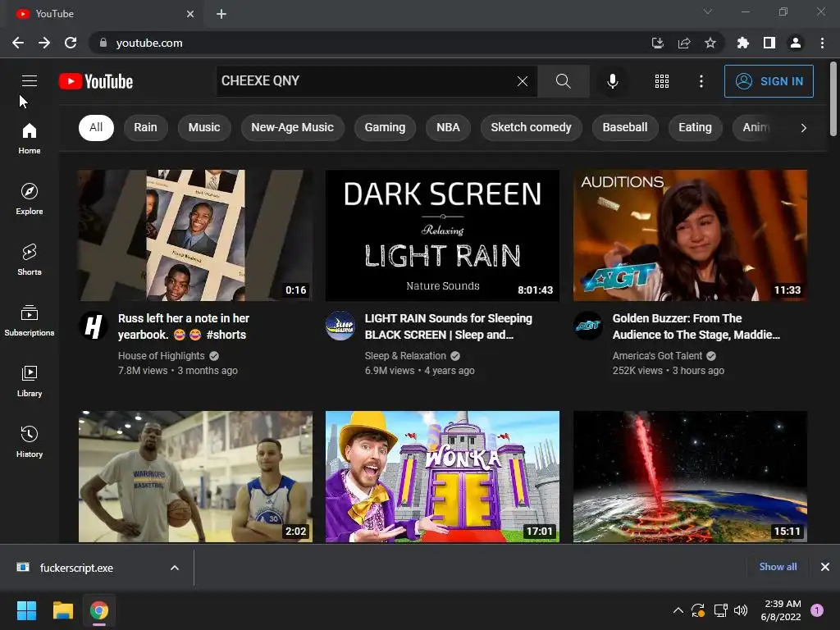The image size is (840, 630).
Task: Click the search magnifier button
Action: click(563, 81)
